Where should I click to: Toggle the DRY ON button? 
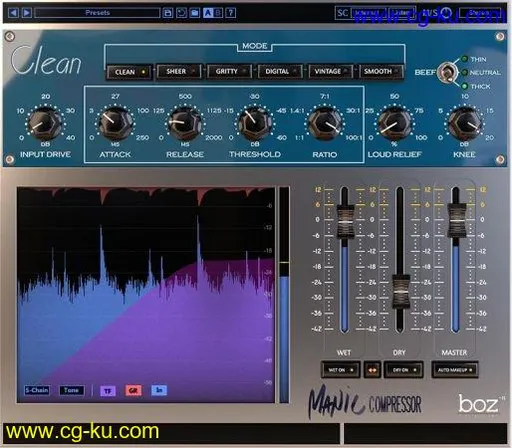click(404, 370)
